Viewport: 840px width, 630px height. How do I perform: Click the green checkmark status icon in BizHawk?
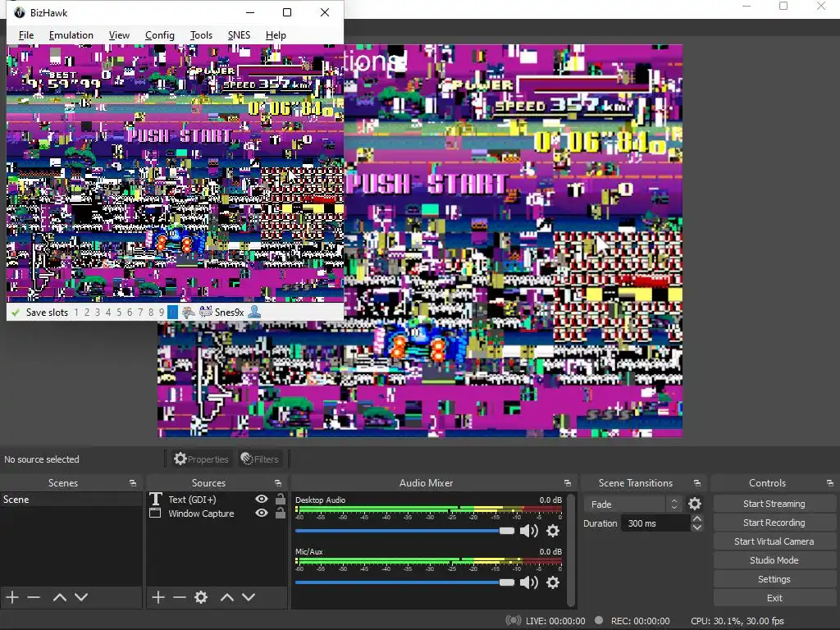16,313
